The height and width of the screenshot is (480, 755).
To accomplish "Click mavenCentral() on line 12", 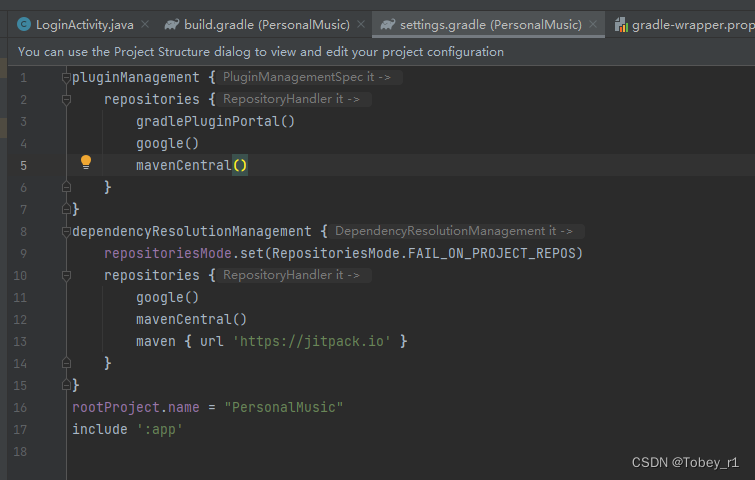I will (191, 319).
